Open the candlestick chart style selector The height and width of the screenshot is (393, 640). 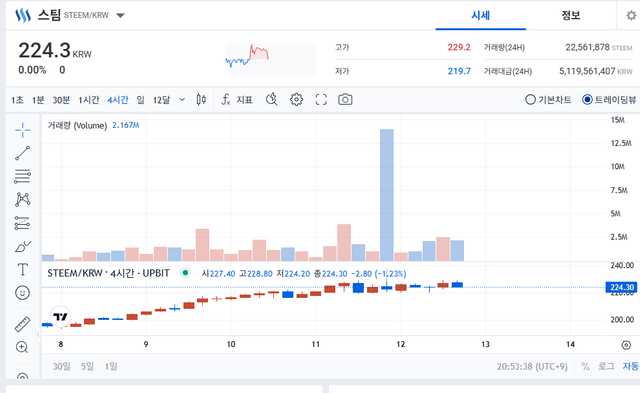201,100
